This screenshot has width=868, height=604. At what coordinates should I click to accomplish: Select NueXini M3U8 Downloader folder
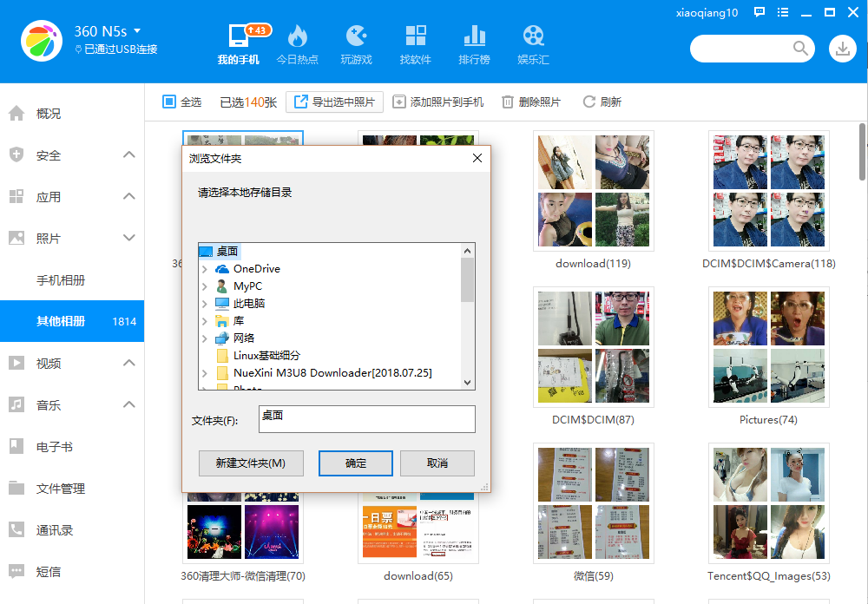332,372
